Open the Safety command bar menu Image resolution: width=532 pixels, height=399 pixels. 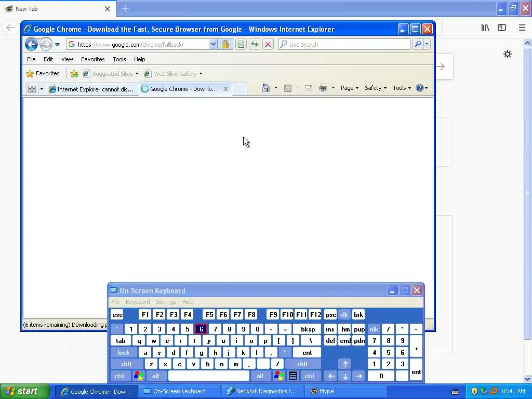click(376, 88)
